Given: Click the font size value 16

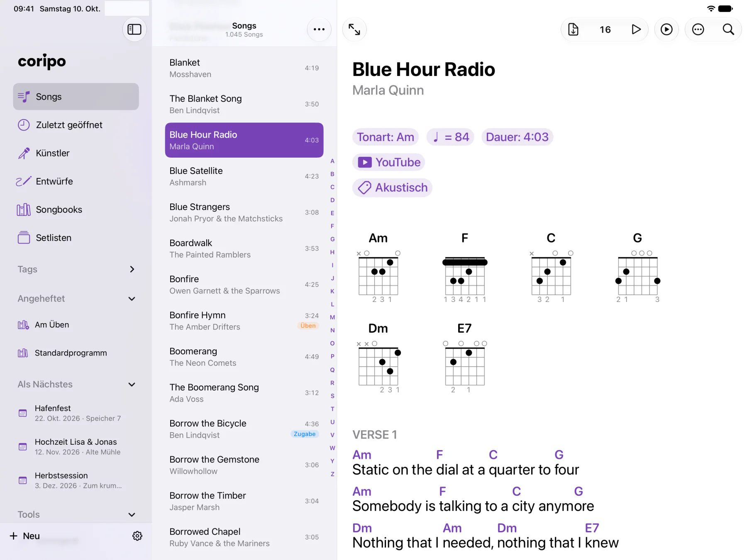Looking at the screenshot, I should pos(605,29).
